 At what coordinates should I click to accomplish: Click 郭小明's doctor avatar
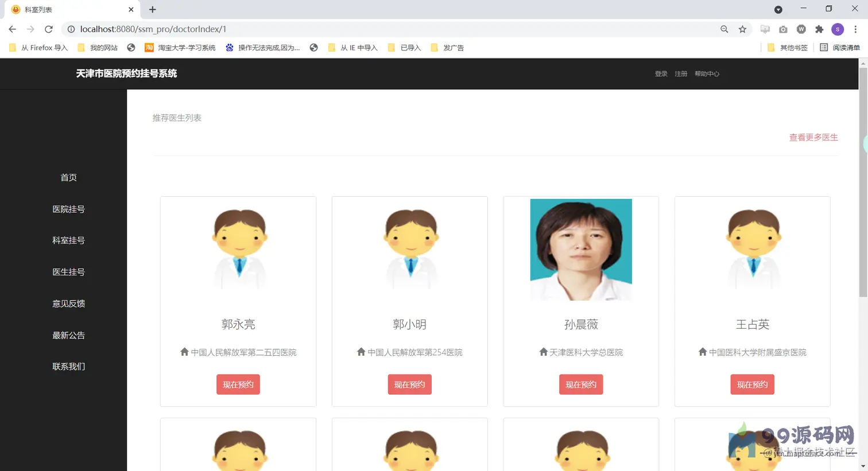[x=410, y=249]
